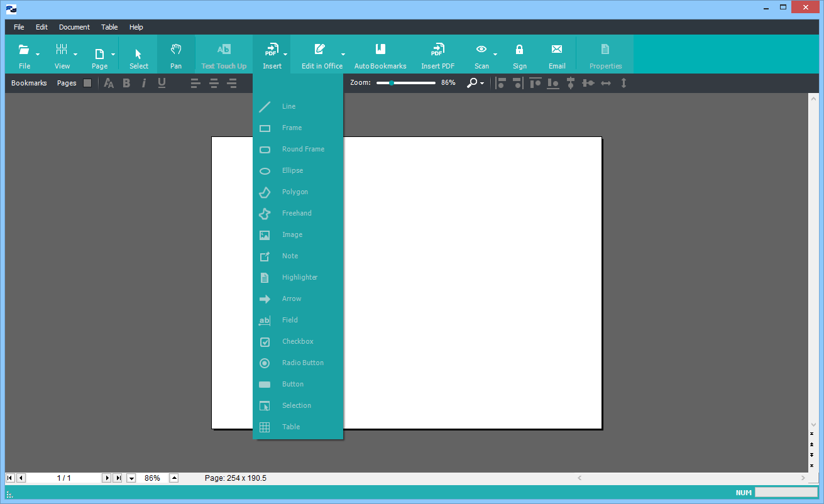Choose Radio Button in Insert menu
Screen dimensions: 824x504
[x=302, y=363]
